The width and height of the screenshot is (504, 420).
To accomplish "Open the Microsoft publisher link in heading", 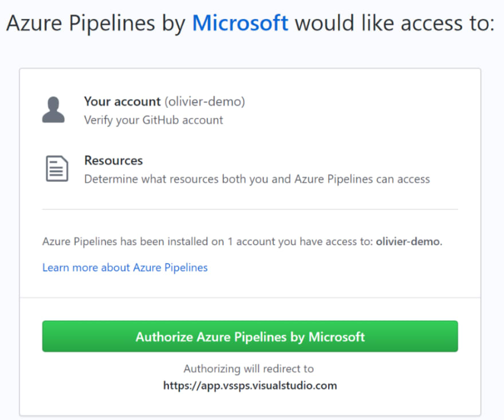I will pos(240,23).
